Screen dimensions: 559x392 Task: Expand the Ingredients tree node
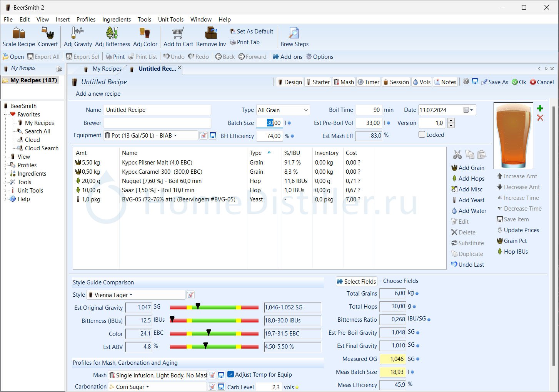(x=5, y=174)
